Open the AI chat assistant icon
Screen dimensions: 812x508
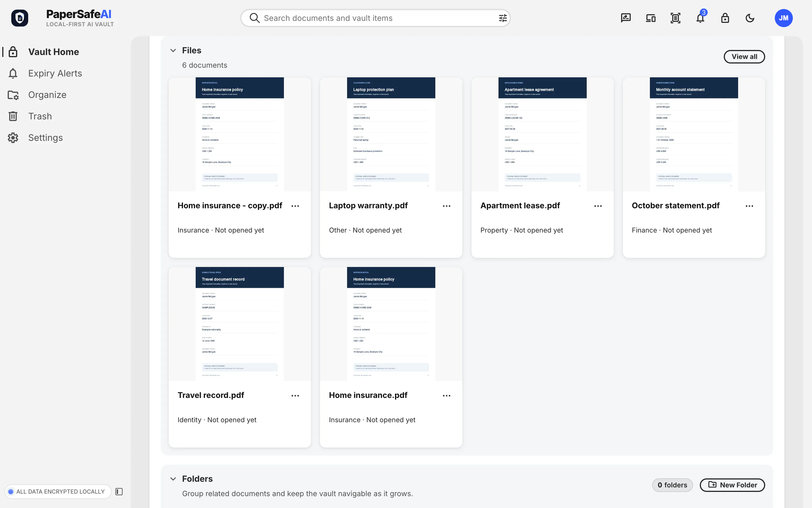(x=626, y=18)
